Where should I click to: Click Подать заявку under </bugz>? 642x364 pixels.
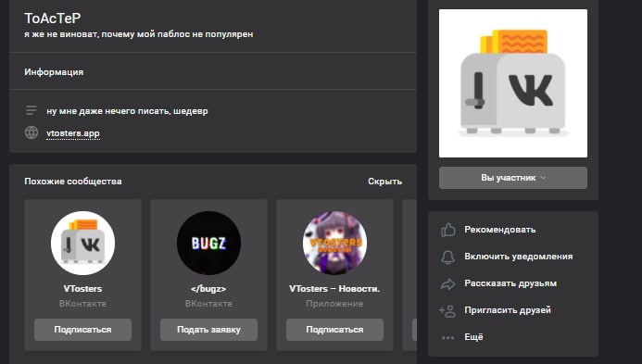[208, 330]
